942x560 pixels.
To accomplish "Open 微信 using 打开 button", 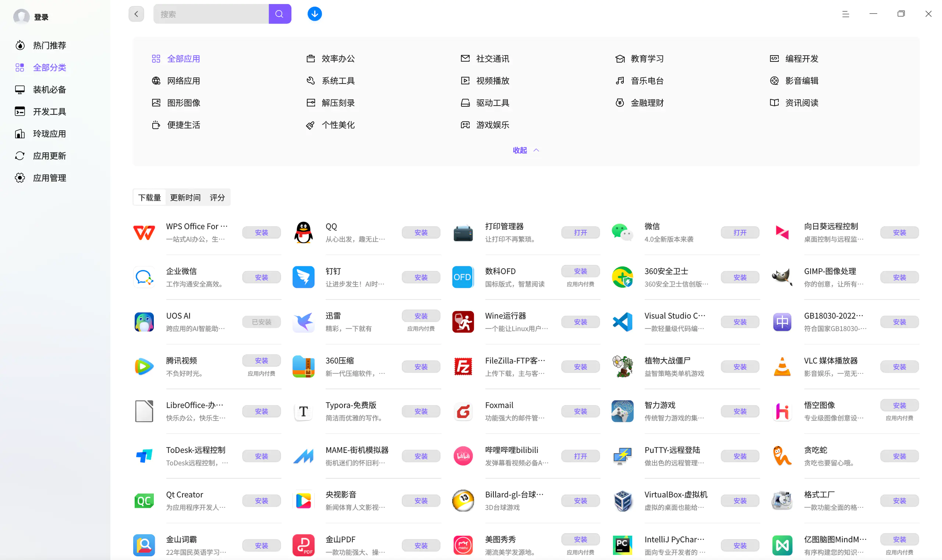I will (740, 233).
